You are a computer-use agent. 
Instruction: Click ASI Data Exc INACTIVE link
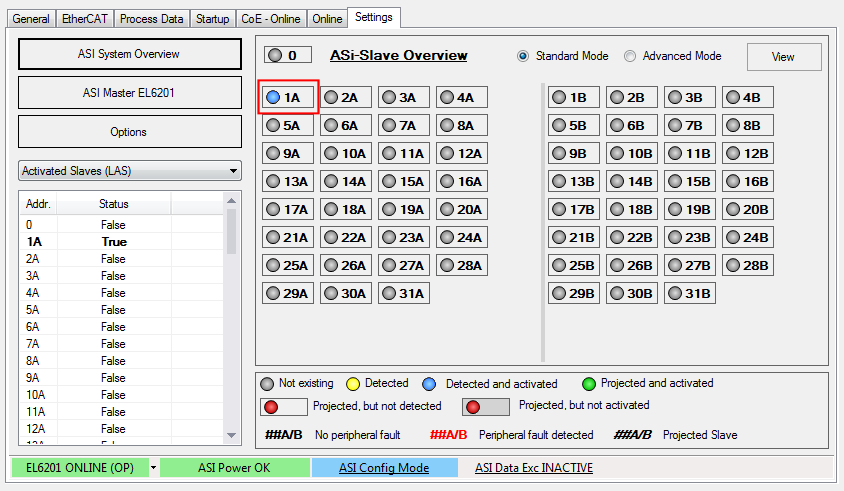click(x=533, y=468)
